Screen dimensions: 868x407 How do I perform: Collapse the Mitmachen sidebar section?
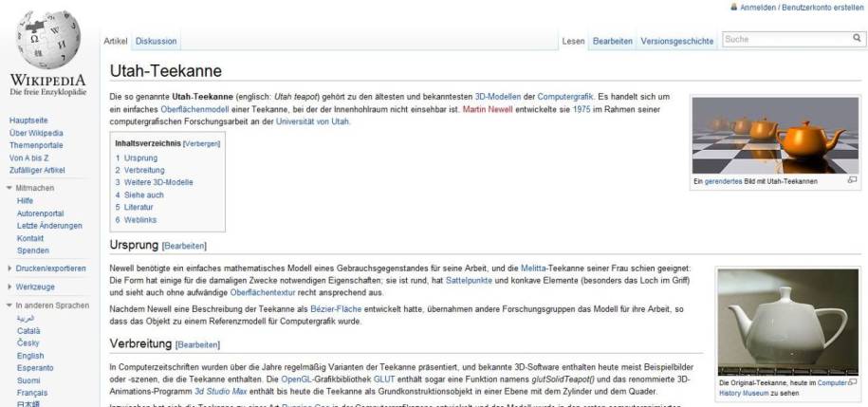coord(9,188)
